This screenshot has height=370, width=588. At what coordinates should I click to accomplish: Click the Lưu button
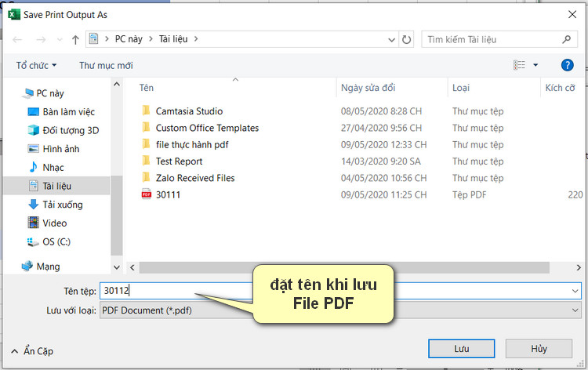click(x=462, y=348)
